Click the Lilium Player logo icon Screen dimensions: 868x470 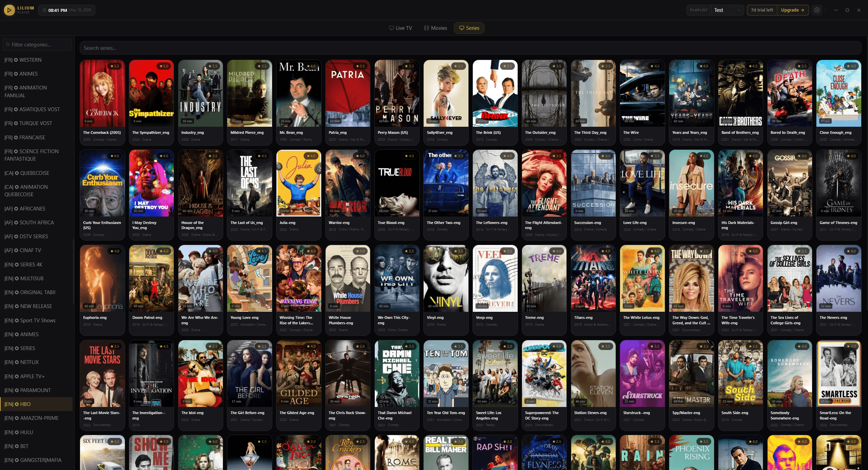9,10
